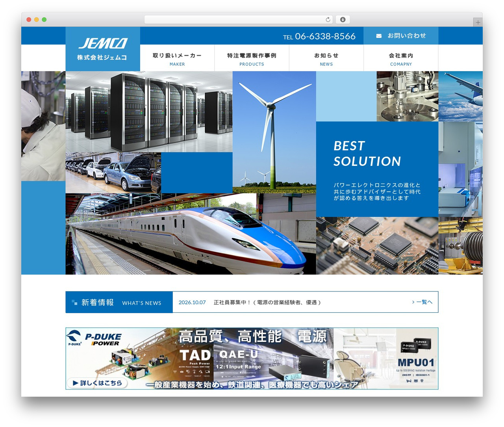Click the お問い合わせ contact button
Viewport: 504px width, 427px height.
[401, 36]
